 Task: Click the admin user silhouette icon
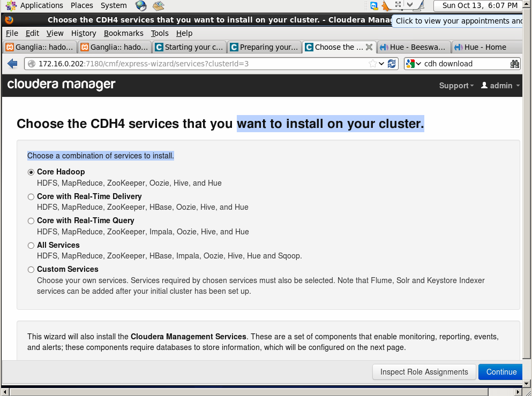tap(484, 85)
